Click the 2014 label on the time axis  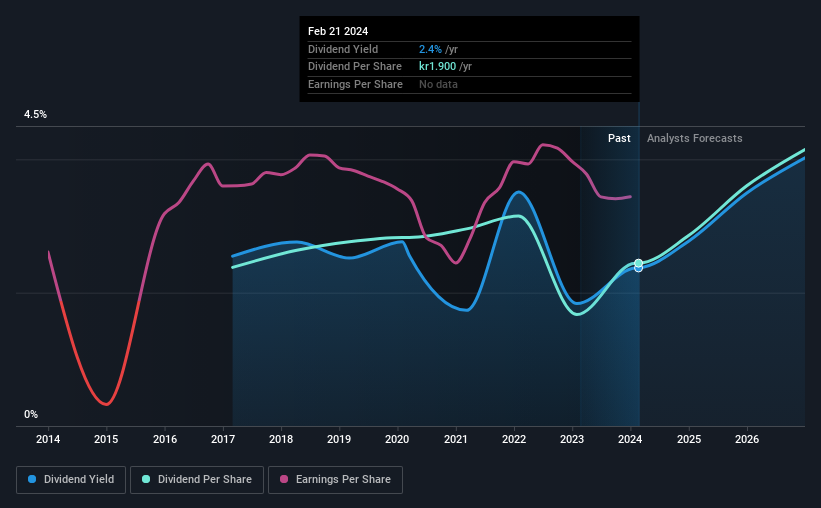(x=48, y=439)
